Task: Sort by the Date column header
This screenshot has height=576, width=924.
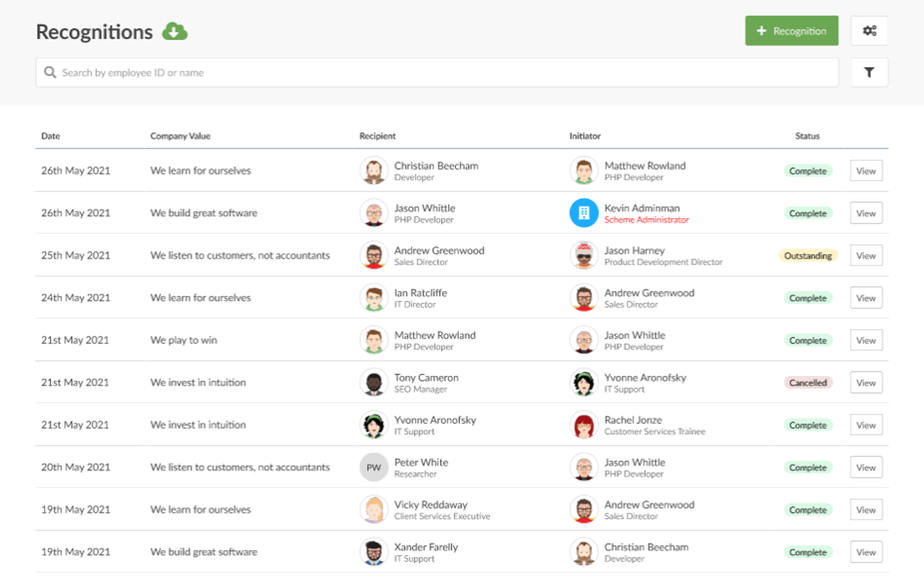Action: 50,136
